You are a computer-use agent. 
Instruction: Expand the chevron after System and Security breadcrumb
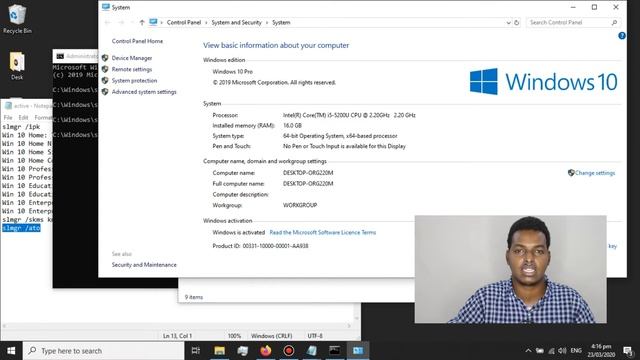[x=267, y=23]
